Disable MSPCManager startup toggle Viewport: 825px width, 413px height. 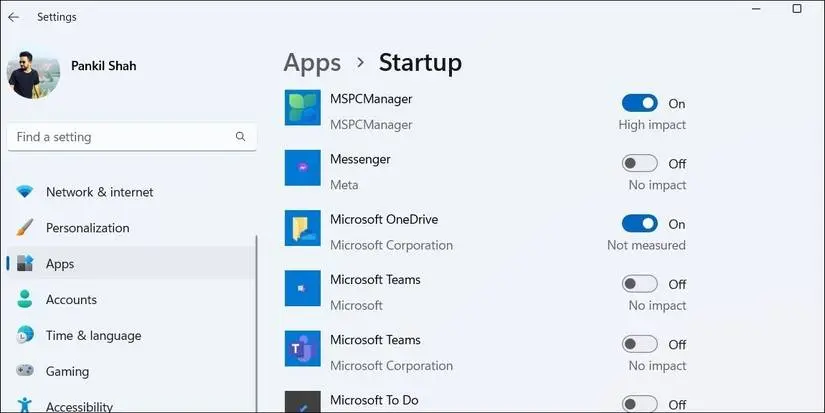point(639,103)
